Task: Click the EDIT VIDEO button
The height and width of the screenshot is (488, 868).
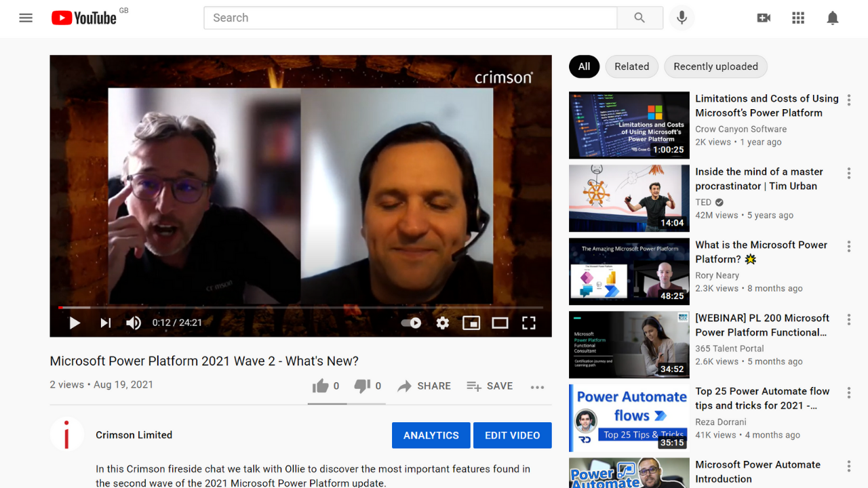Action: click(x=512, y=435)
